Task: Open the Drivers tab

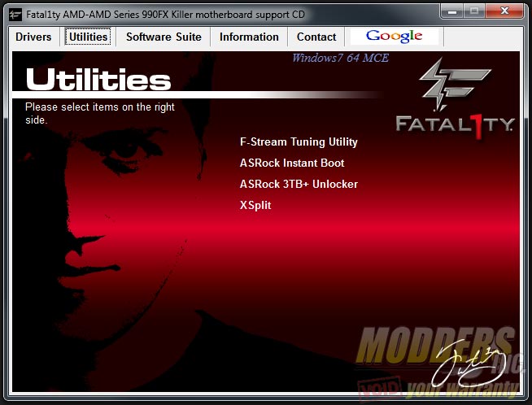Action: [x=33, y=37]
